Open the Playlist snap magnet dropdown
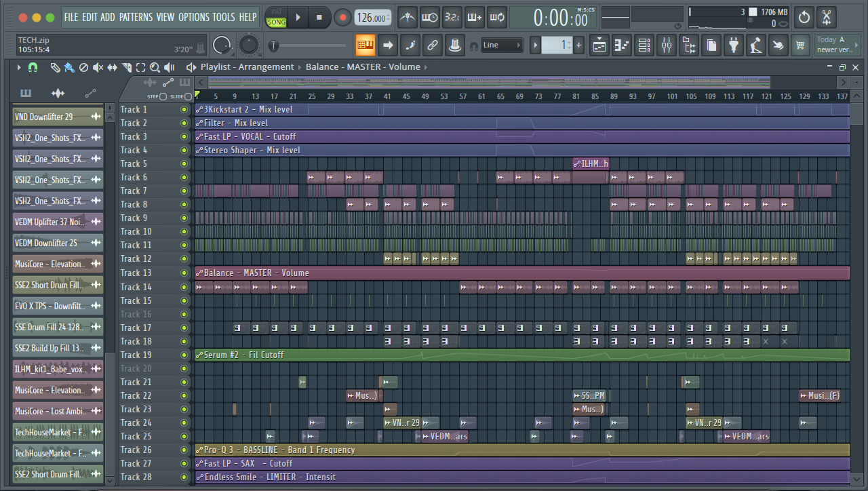 click(33, 67)
